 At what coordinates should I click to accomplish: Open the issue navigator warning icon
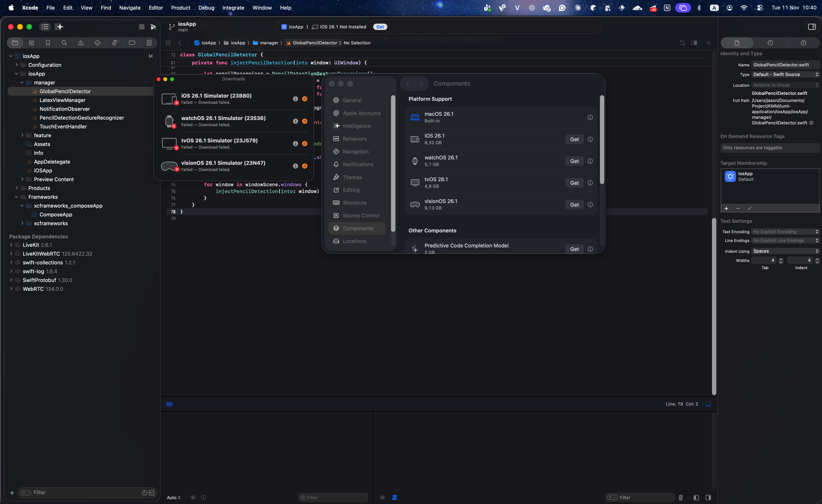click(x=80, y=43)
